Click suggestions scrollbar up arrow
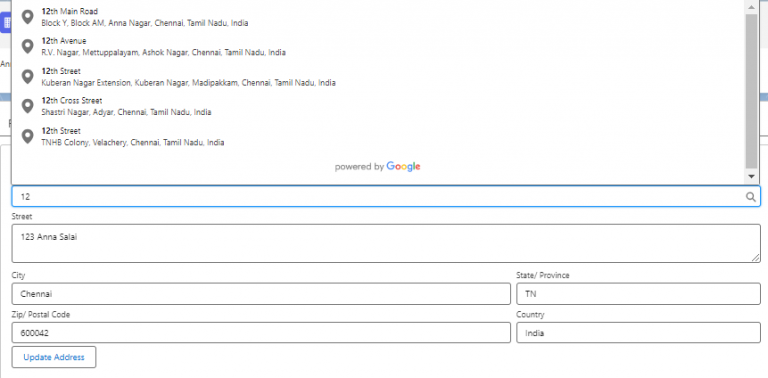Screen dimensions: 768x378 point(751,6)
